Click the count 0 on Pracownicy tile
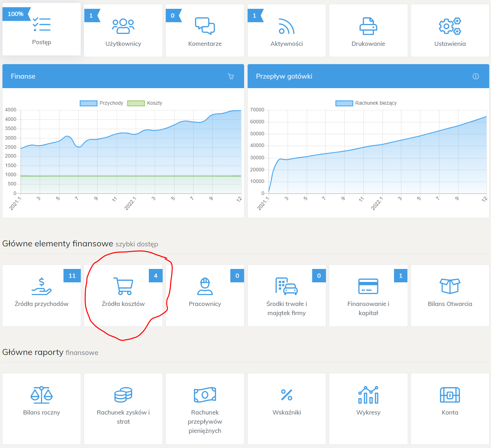This screenshot has height=448, width=491. tap(237, 276)
